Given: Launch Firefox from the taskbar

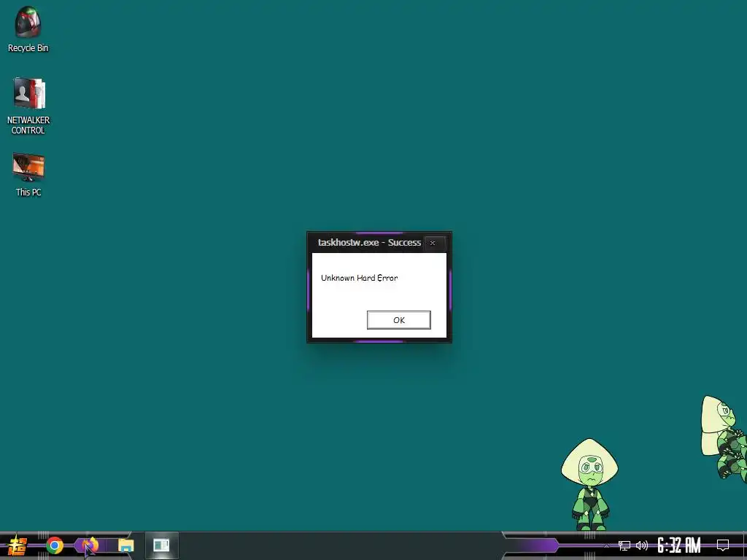Looking at the screenshot, I should pos(90,545).
